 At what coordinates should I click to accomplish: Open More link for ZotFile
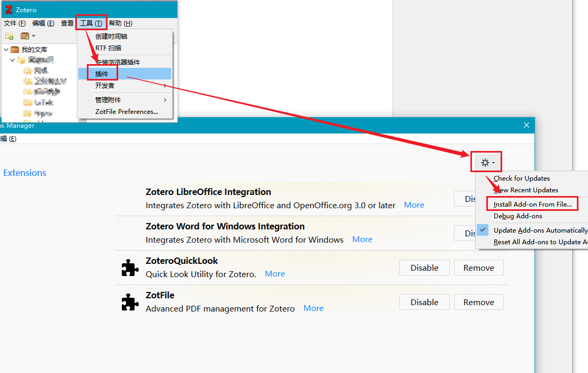(x=314, y=308)
